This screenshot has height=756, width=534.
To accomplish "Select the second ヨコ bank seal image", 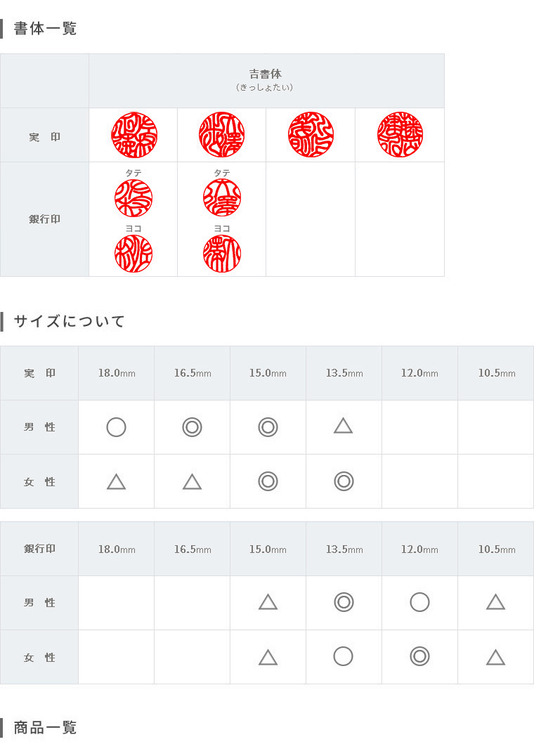I will click(x=222, y=254).
